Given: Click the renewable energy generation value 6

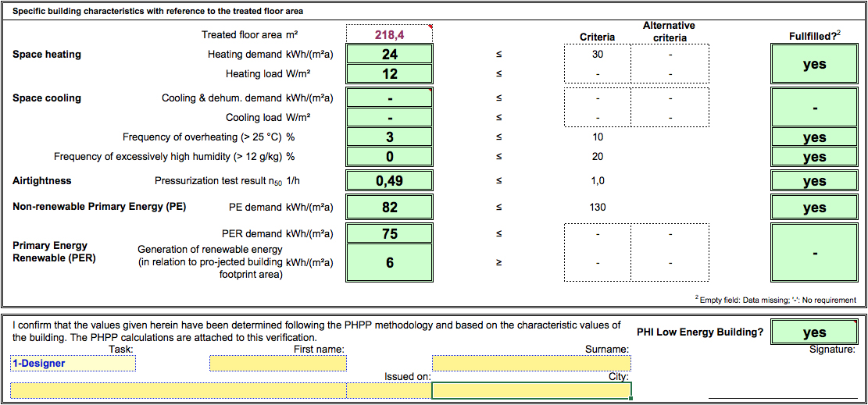Looking at the screenshot, I should tap(389, 263).
